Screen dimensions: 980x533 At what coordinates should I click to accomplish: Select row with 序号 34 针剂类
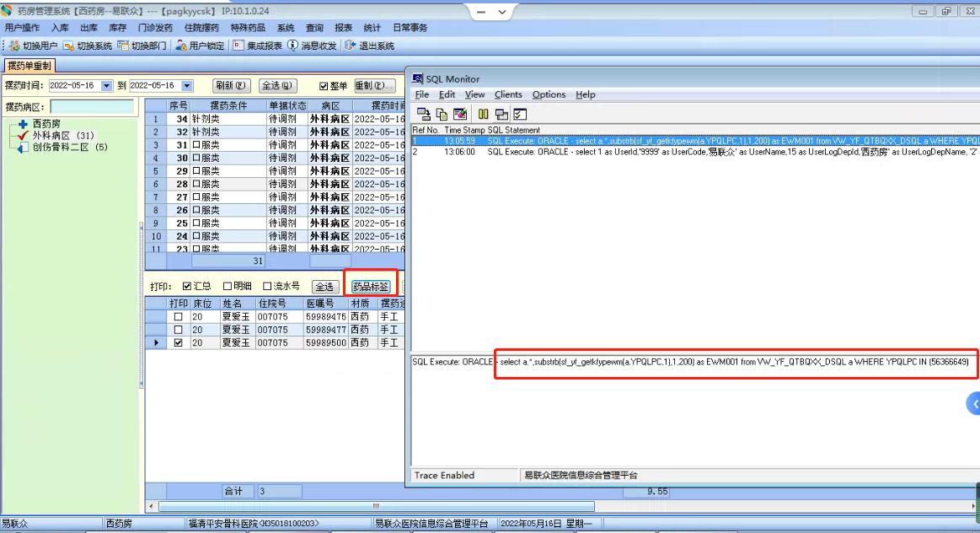click(x=275, y=119)
